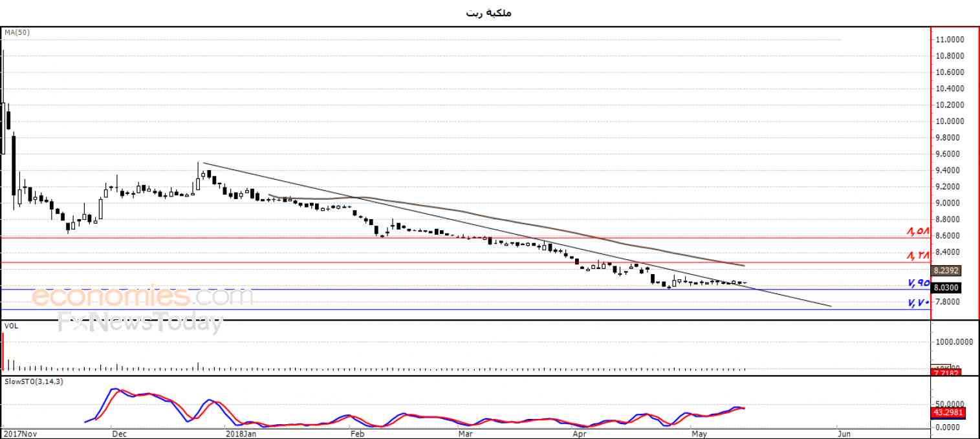980x439 pixels.
Task: Select the MA(50) indicator label
Action: pos(17,32)
